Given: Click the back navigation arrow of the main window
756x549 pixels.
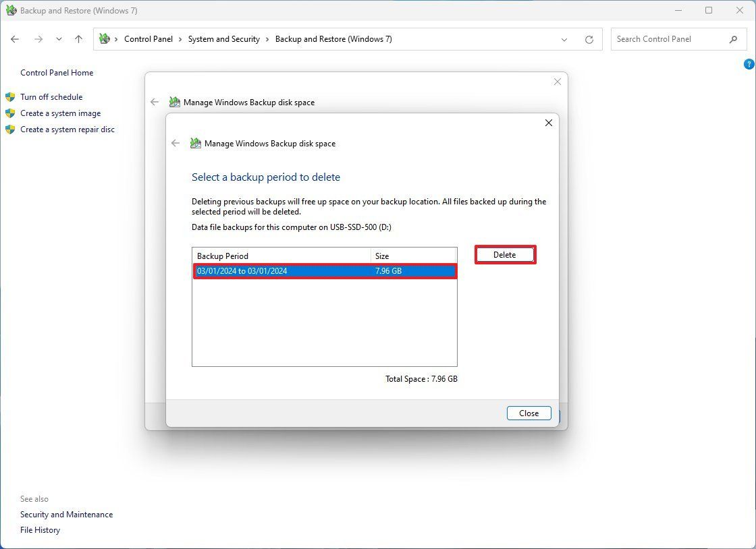Looking at the screenshot, I should pyautogui.click(x=15, y=39).
